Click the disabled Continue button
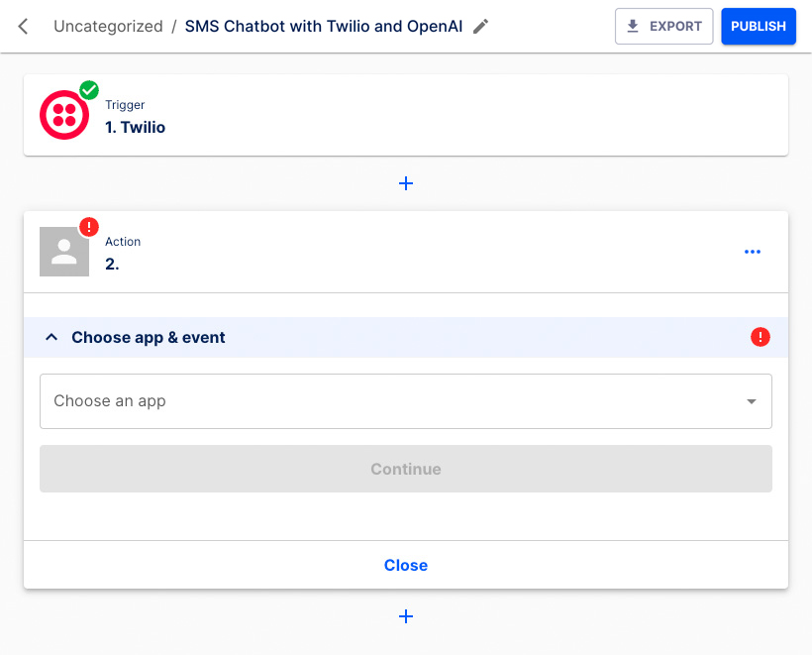 click(406, 468)
